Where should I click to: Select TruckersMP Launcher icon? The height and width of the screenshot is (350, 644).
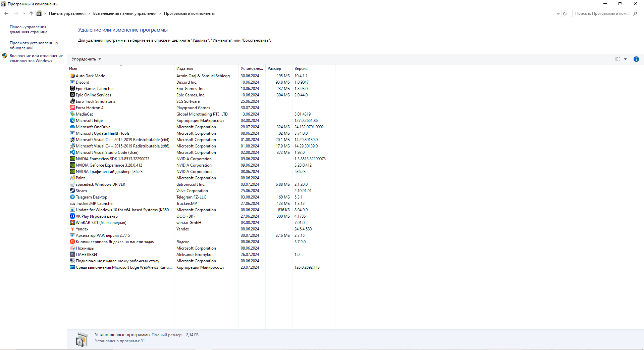tap(72, 204)
